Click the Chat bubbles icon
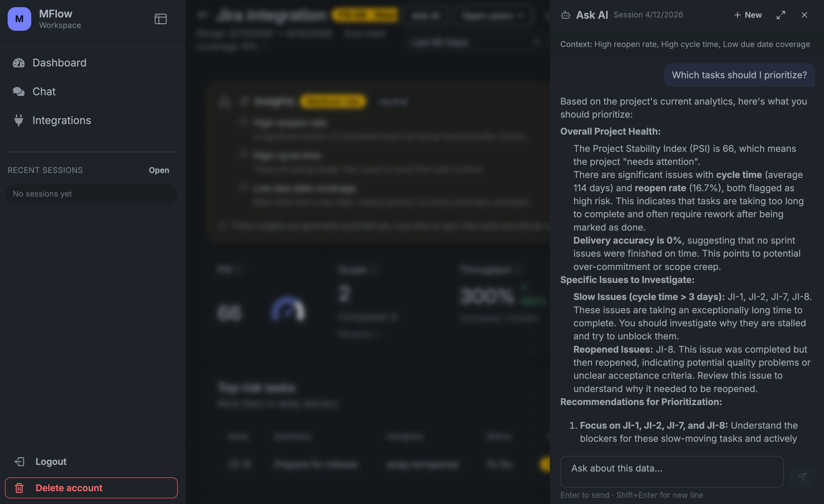 (x=19, y=91)
